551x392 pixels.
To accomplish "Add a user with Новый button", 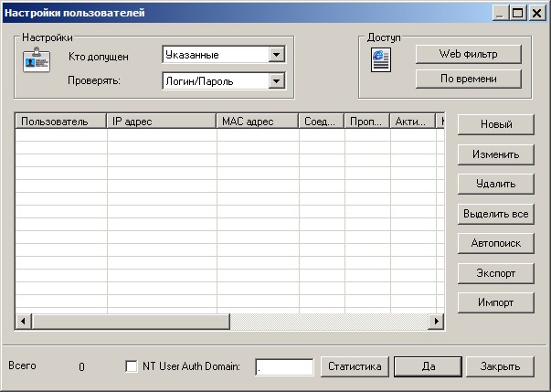I will pyautogui.click(x=494, y=124).
